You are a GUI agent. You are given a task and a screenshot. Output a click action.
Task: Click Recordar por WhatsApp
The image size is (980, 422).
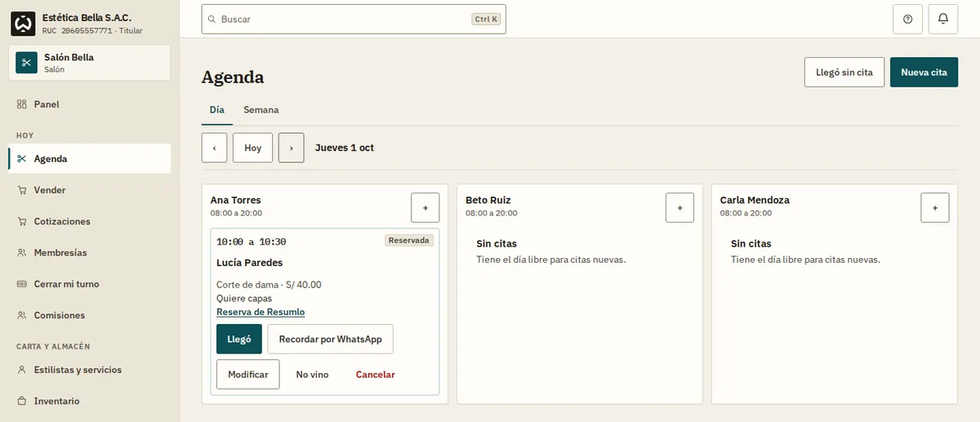tap(330, 339)
